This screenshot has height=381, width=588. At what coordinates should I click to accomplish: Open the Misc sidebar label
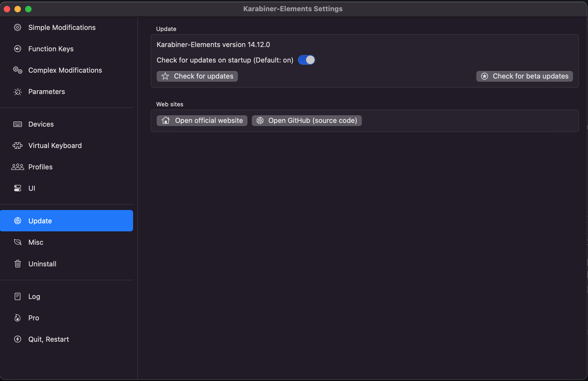(36, 242)
